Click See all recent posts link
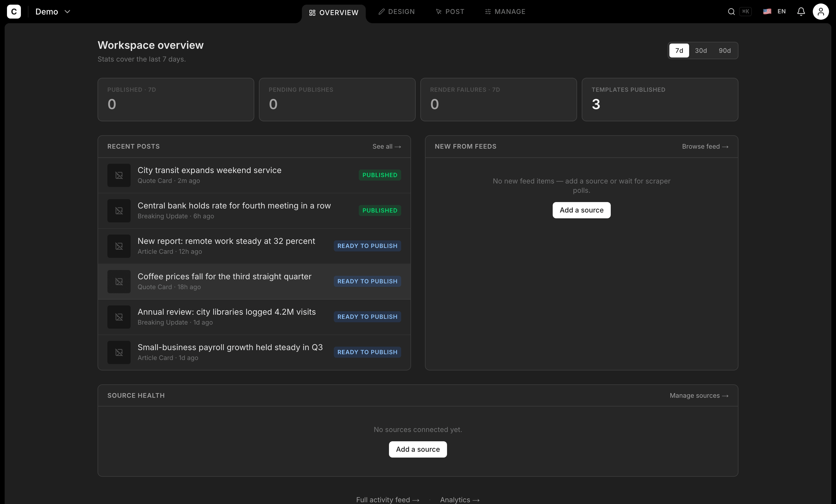The height and width of the screenshot is (504, 836). pyautogui.click(x=386, y=147)
